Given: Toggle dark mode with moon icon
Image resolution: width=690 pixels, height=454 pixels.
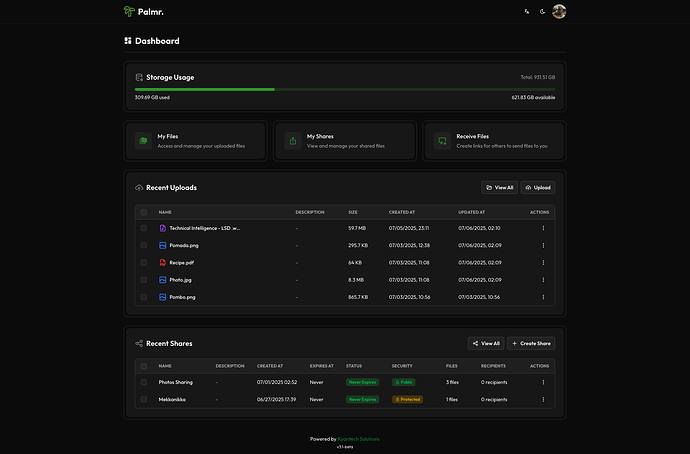Looking at the screenshot, I should pos(543,12).
